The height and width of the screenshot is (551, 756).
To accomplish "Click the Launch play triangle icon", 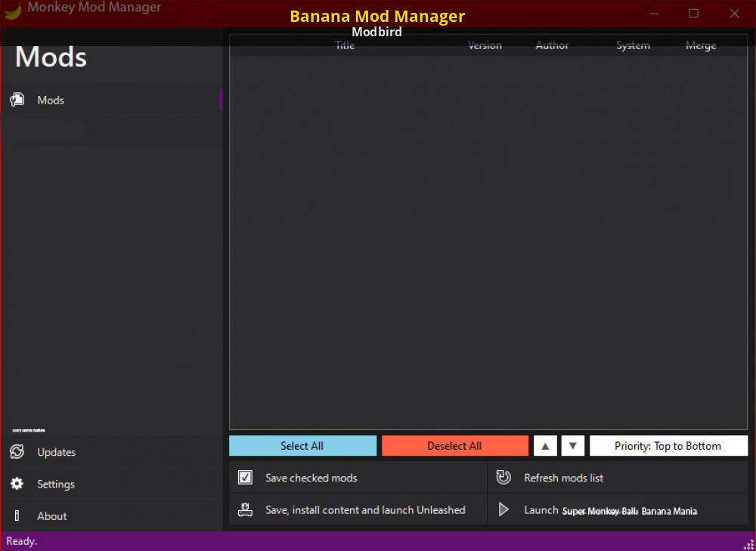I will [x=503, y=509].
